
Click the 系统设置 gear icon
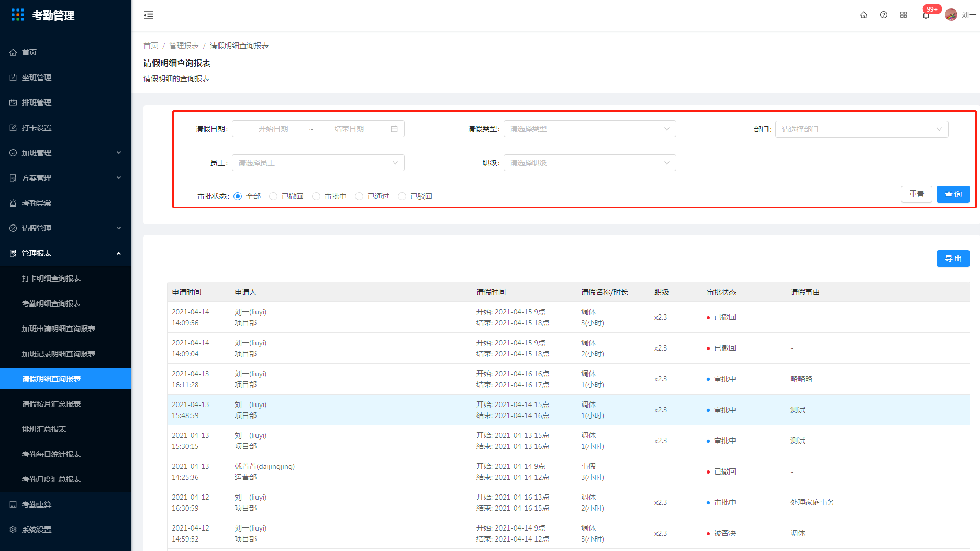pos(13,530)
